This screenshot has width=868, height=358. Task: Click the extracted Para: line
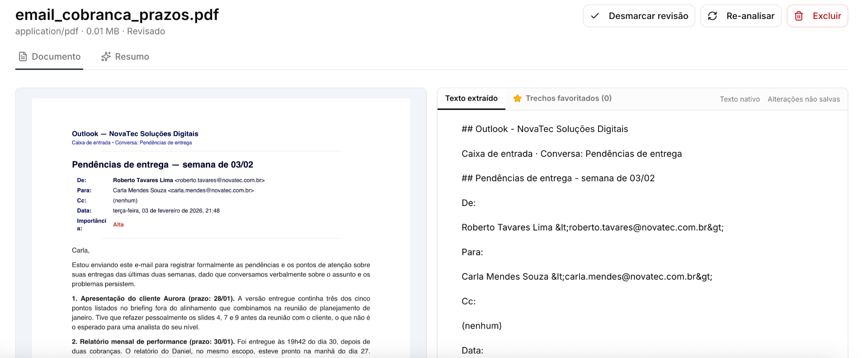click(472, 252)
